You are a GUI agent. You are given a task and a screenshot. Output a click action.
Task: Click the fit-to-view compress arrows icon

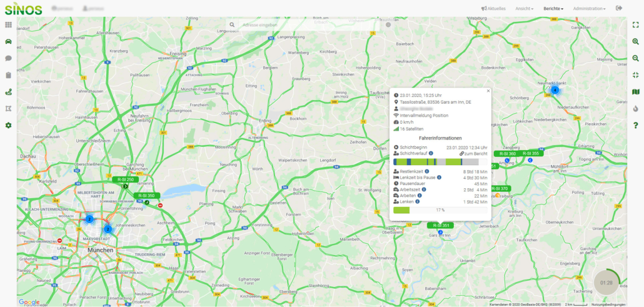point(636,75)
